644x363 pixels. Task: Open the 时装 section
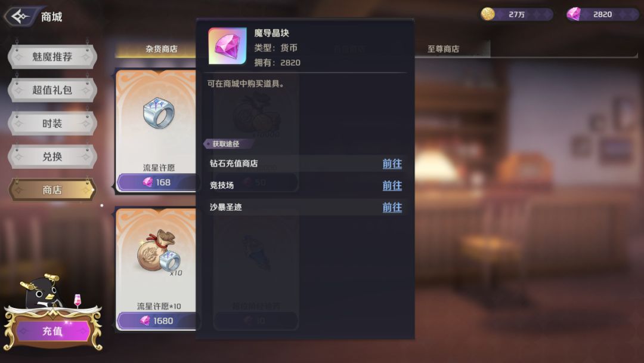(52, 124)
